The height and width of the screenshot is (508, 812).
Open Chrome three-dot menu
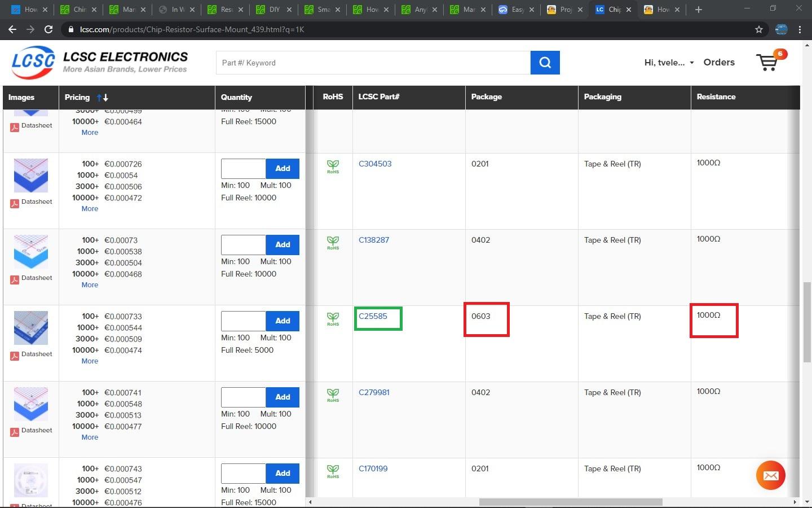pyautogui.click(x=800, y=29)
